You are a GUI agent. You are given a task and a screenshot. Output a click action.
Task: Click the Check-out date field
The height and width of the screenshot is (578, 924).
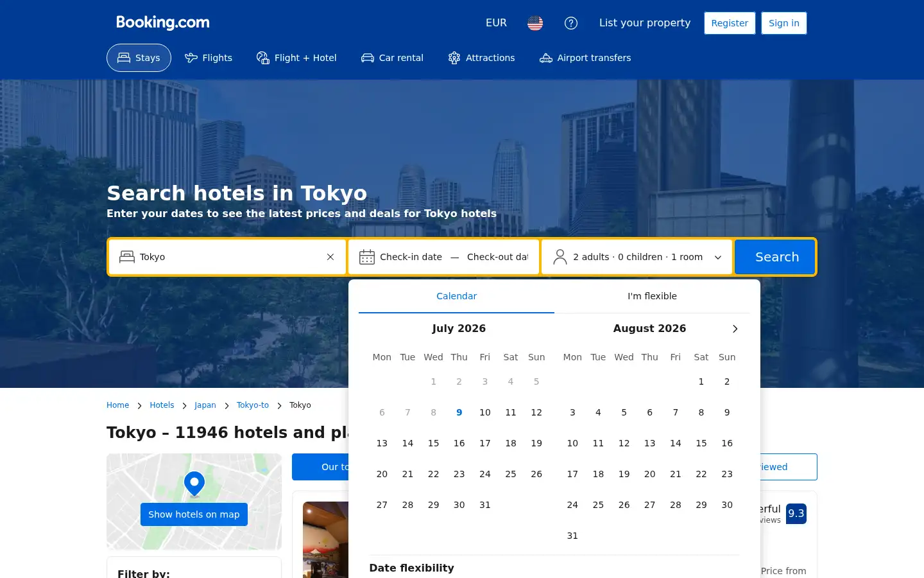497,257
